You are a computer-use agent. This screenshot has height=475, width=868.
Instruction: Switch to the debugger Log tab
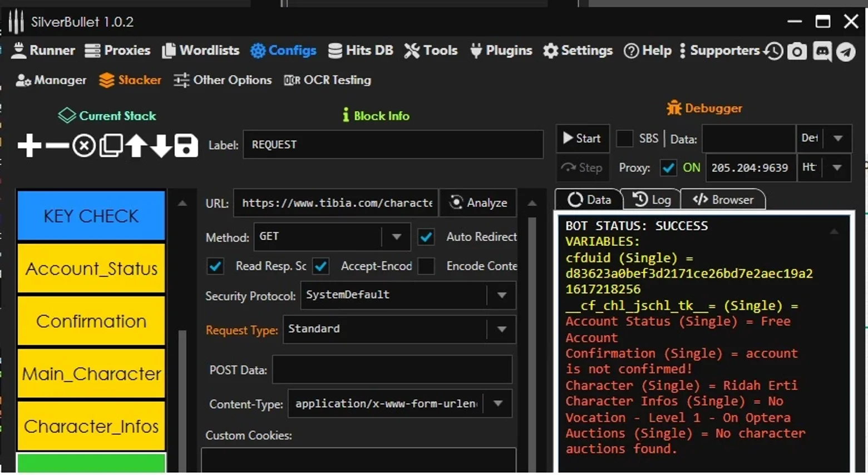click(x=651, y=200)
